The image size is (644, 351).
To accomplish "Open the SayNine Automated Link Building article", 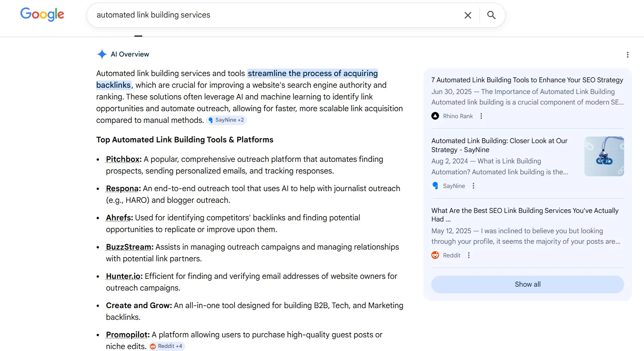I will [x=499, y=145].
